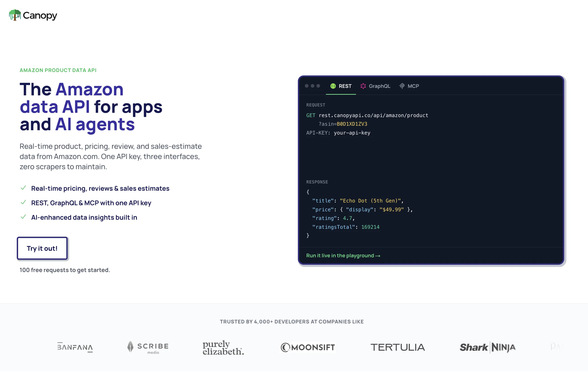
Task: Switch to the GraphQL tab
Action: pos(375,86)
